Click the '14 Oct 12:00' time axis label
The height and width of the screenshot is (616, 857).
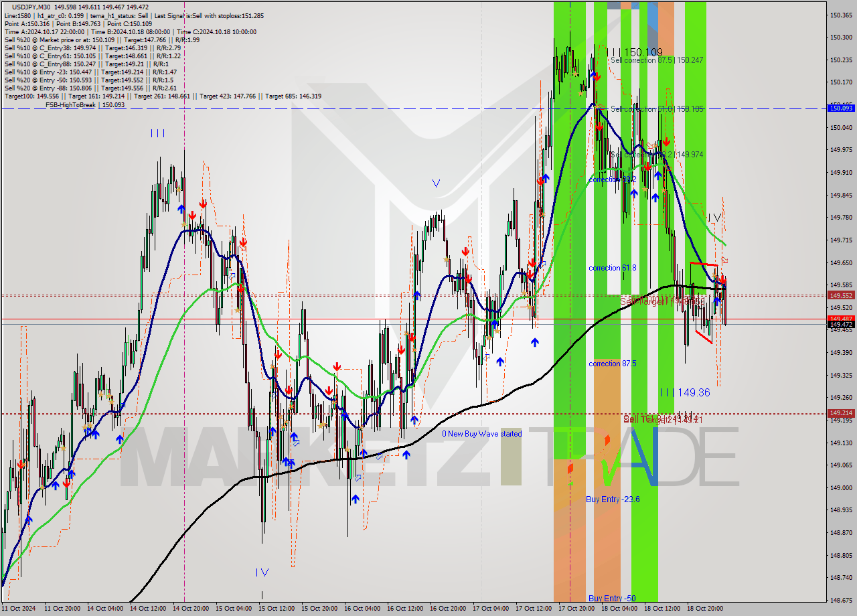coord(147,609)
